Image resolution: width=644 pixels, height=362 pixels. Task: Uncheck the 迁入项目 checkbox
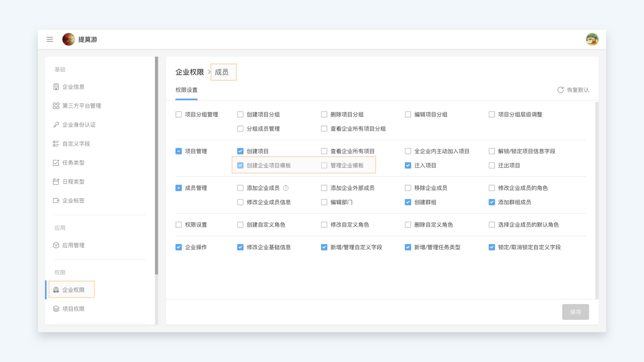pyautogui.click(x=408, y=166)
